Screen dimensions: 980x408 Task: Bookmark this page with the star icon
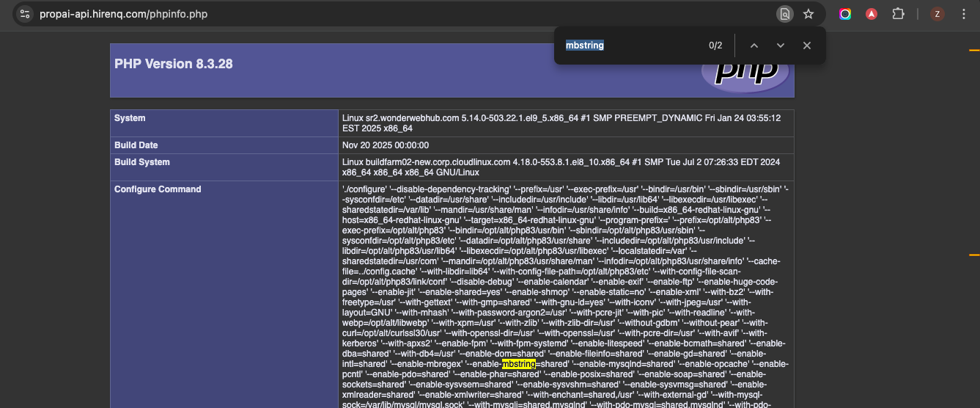coord(808,14)
